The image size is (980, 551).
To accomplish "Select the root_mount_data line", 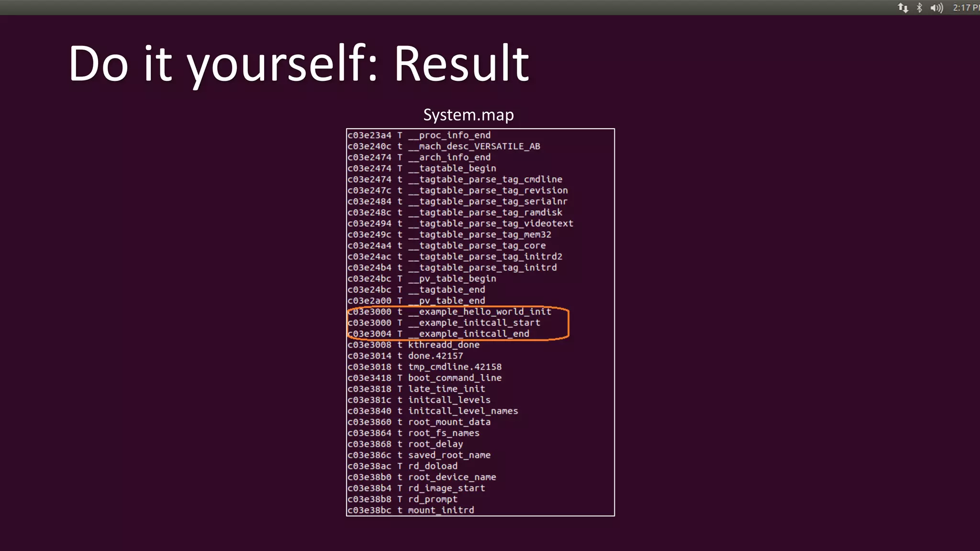I will coord(419,422).
